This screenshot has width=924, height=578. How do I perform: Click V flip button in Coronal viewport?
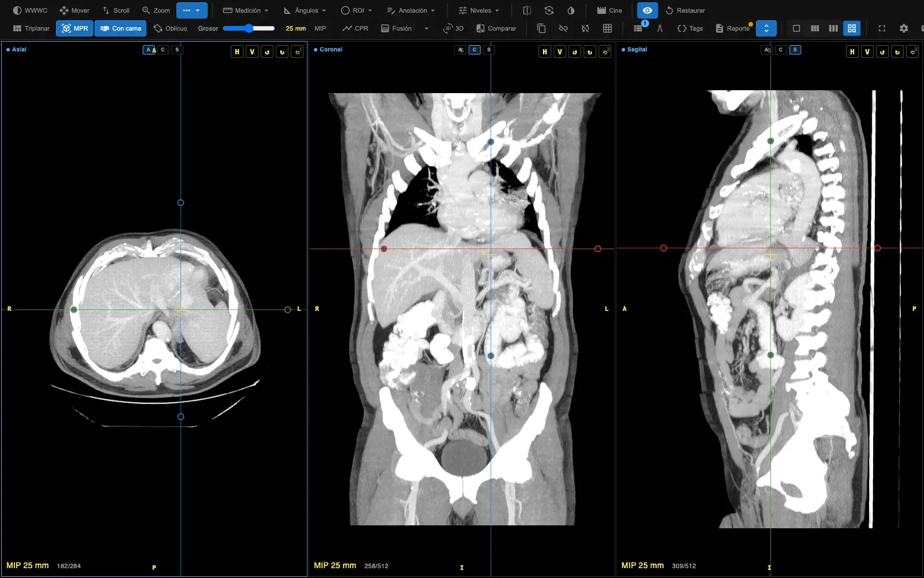(x=560, y=51)
